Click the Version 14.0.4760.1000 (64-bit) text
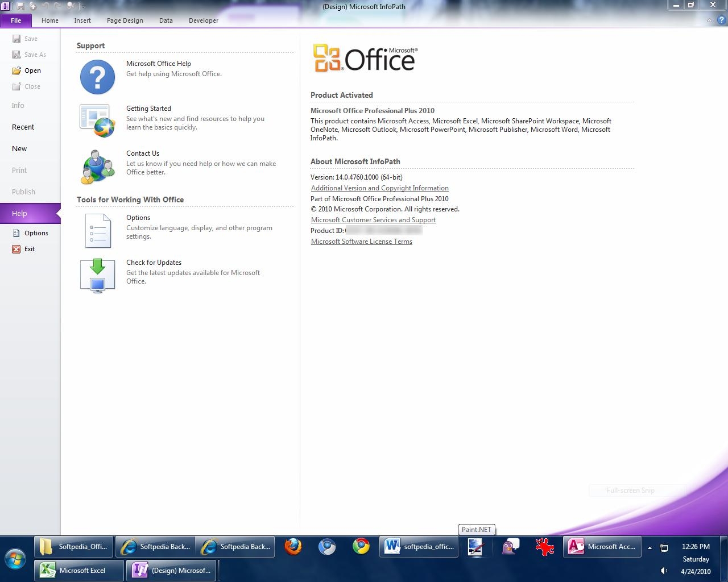728x582 pixels. (x=357, y=177)
